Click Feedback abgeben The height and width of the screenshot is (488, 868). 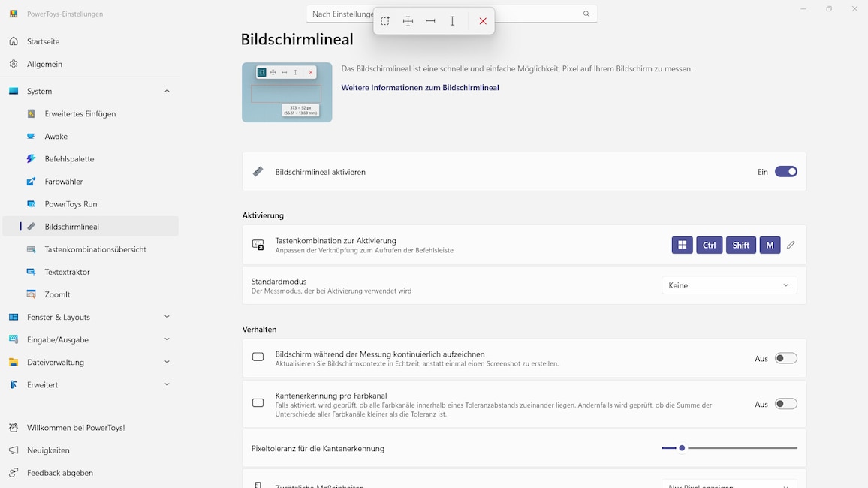[91, 473]
